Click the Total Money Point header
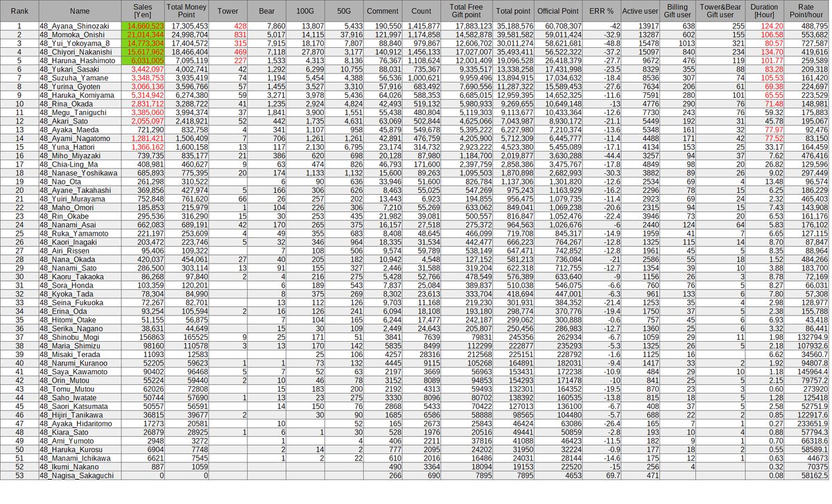 pyautogui.click(x=187, y=11)
